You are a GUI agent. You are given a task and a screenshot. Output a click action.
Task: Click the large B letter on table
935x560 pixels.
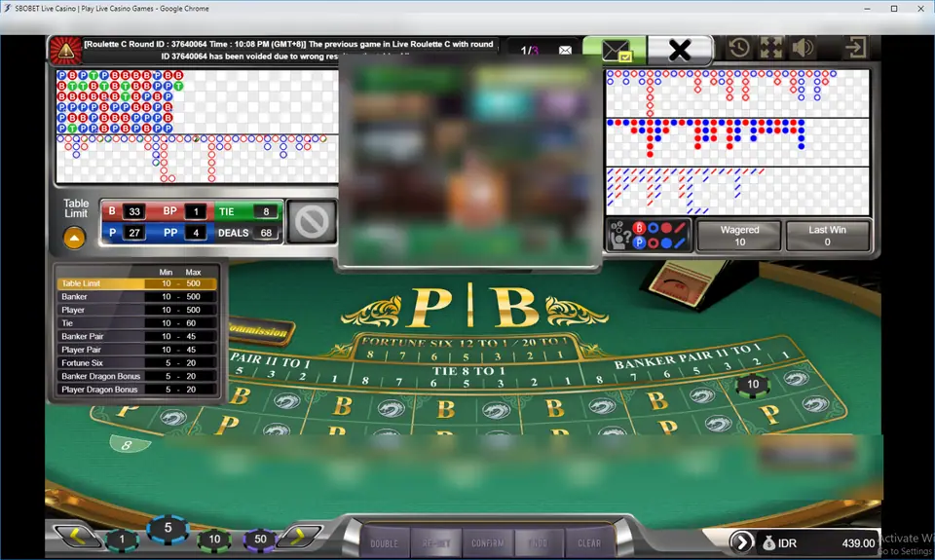pos(514,308)
